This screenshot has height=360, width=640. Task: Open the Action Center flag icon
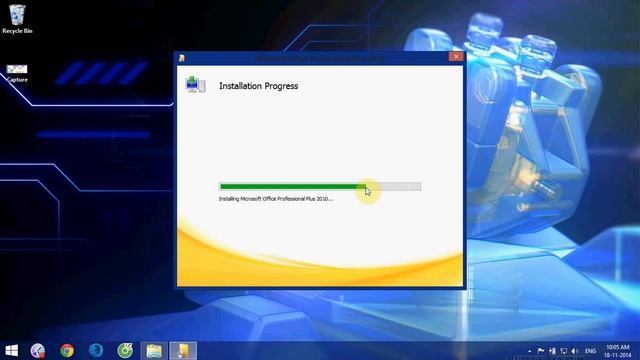click(541, 351)
